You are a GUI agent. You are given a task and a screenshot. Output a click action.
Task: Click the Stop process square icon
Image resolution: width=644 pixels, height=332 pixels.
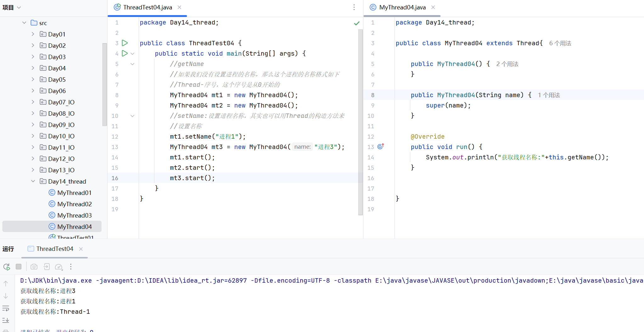tap(19, 267)
